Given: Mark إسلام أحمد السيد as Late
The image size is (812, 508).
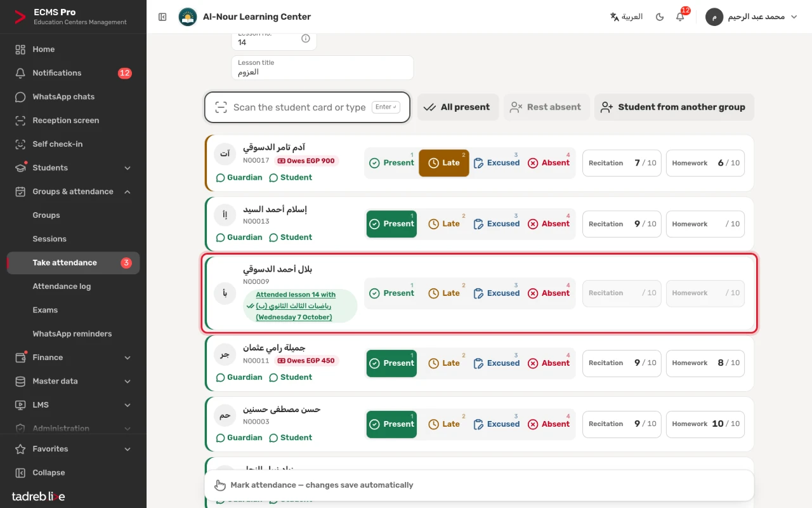Looking at the screenshot, I should (x=444, y=224).
